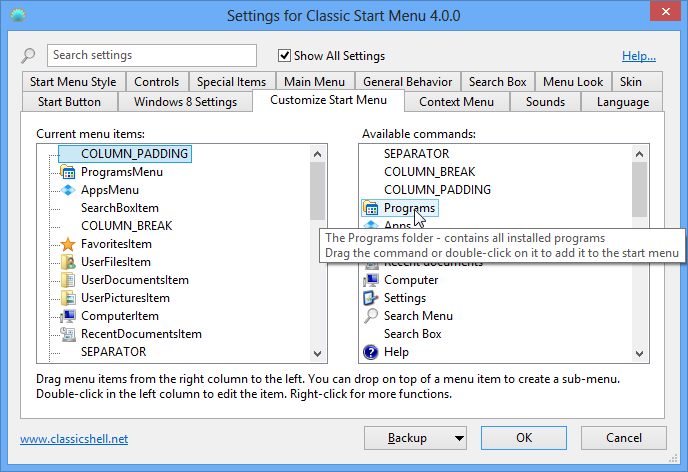
Task: Click the AppsMenu icon in current items
Action: click(68, 190)
